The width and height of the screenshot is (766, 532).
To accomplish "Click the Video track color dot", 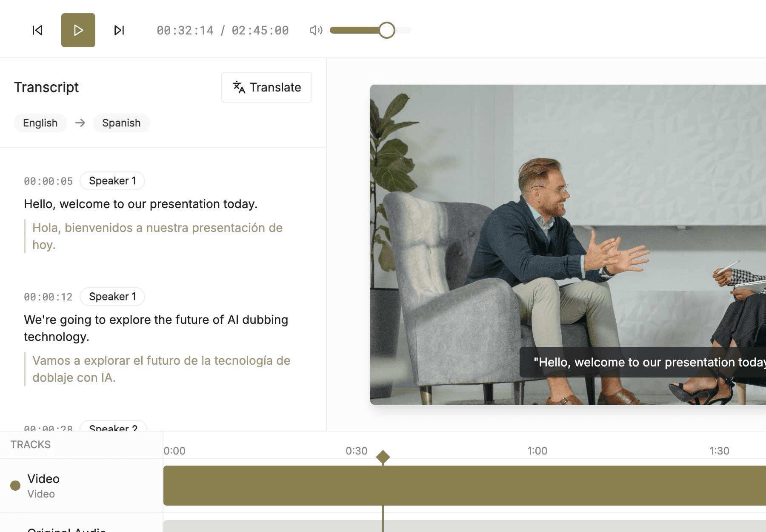I will click(x=15, y=486).
